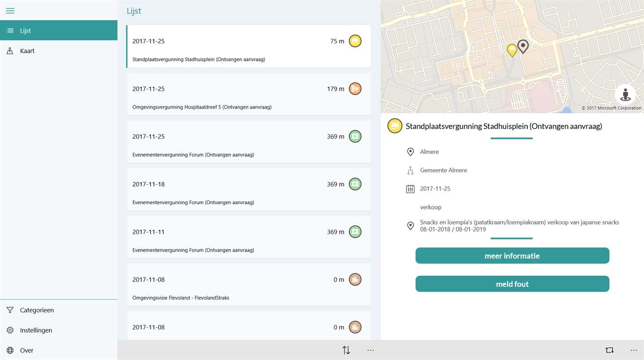
Task: Click the 2017-11-08 date of bottom partial row
Action: [148, 327]
